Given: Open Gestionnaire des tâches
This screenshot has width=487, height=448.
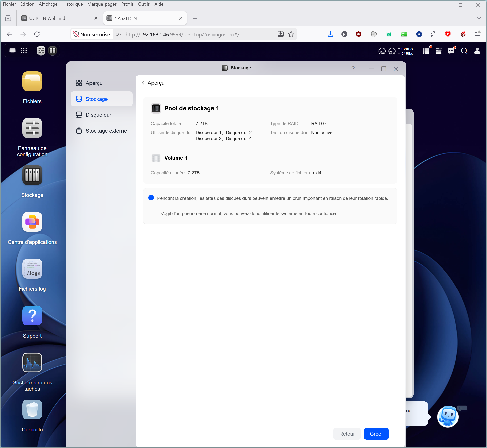Looking at the screenshot, I should coord(32,363).
